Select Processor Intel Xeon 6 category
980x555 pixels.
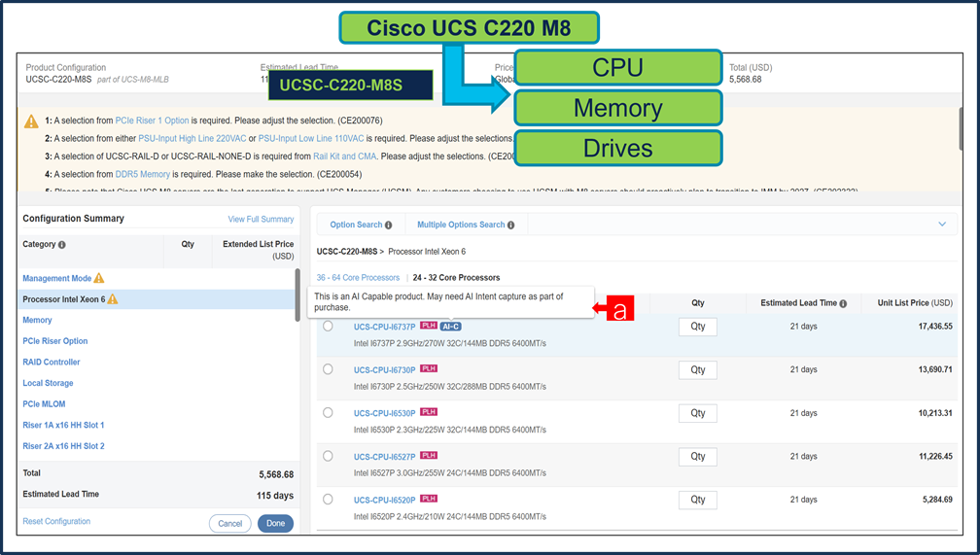(x=157, y=299)
